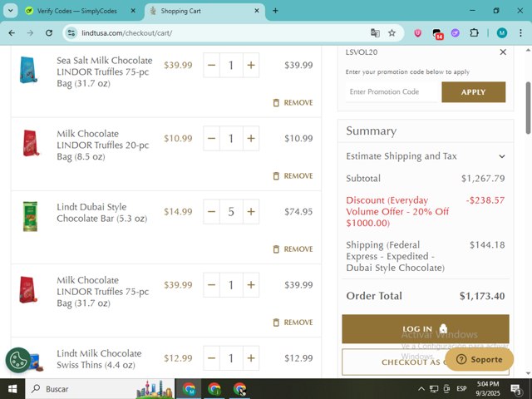Decrease quantity of Lindt Dubai Style Chocolate Bar

[x=211, y=212]
